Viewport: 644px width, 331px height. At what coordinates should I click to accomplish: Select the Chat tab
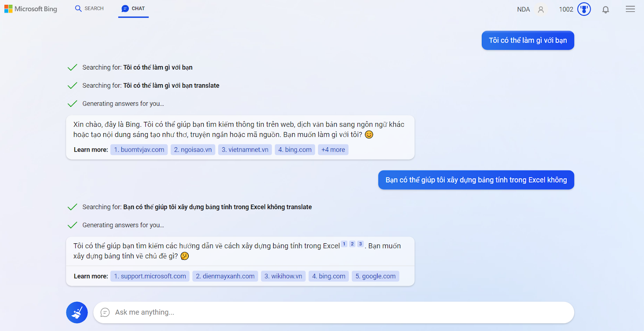pos(133,8)
